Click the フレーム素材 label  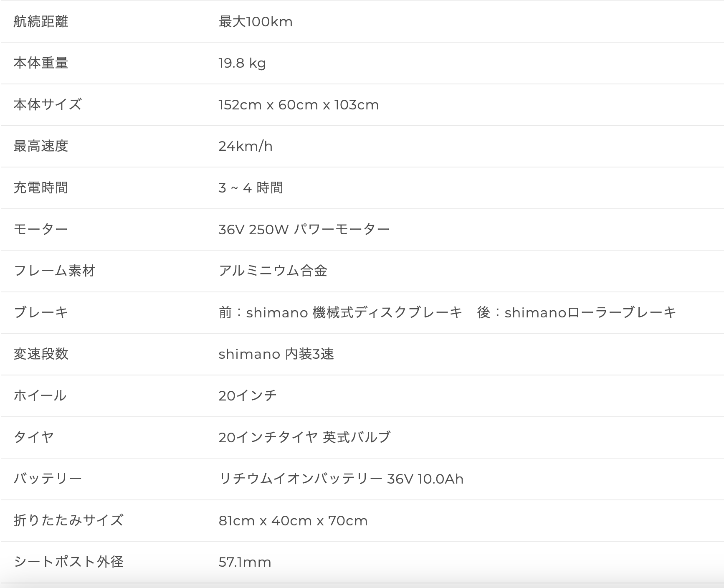tap(54, 271)
